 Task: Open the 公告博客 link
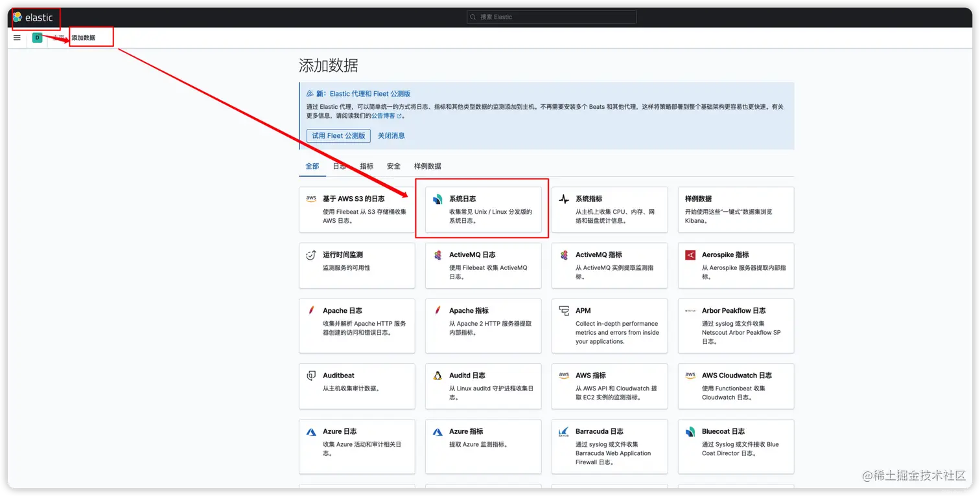point(386,116)
